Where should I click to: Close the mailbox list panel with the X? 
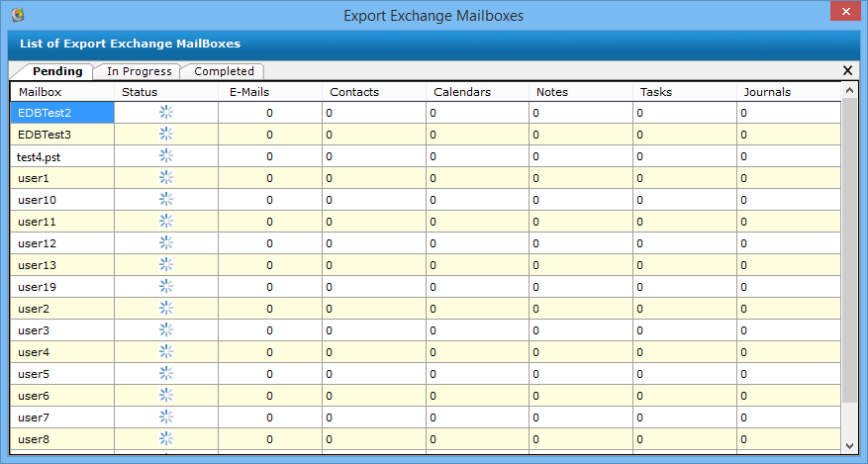pos(847,70)
